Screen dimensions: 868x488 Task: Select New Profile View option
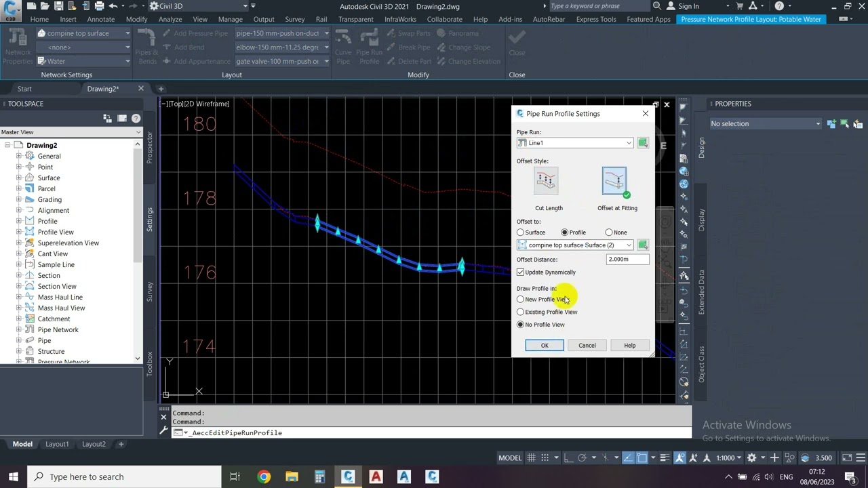click(x=521, y=300)
